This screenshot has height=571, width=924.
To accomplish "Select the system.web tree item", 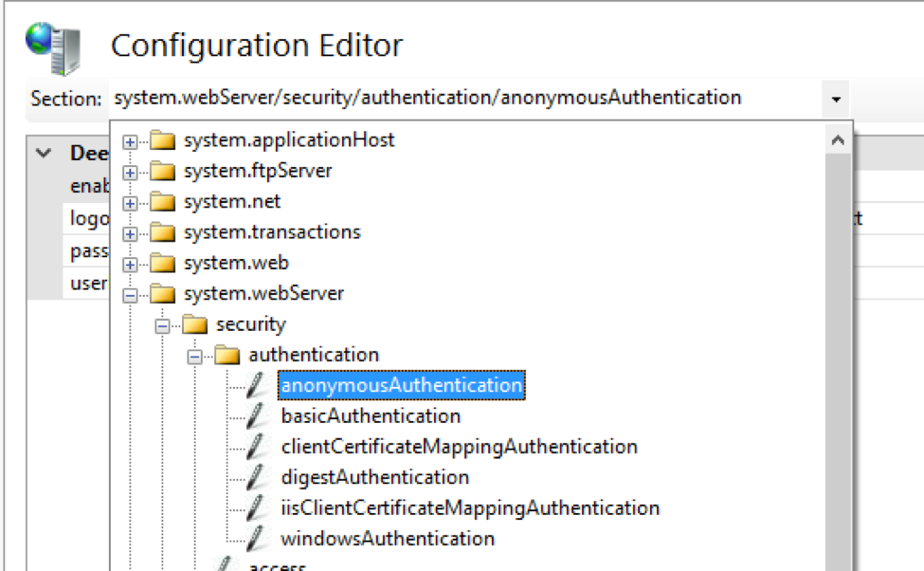I will click(x=236, y=263).
